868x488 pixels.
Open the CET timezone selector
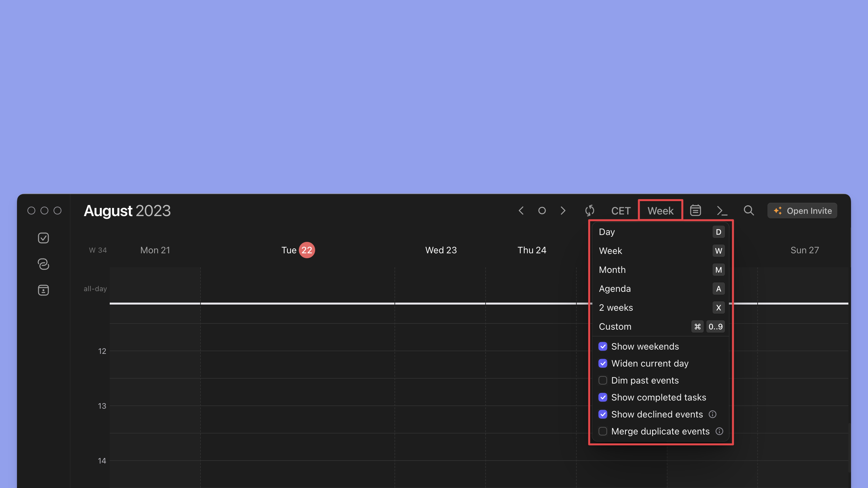(621, 211)
